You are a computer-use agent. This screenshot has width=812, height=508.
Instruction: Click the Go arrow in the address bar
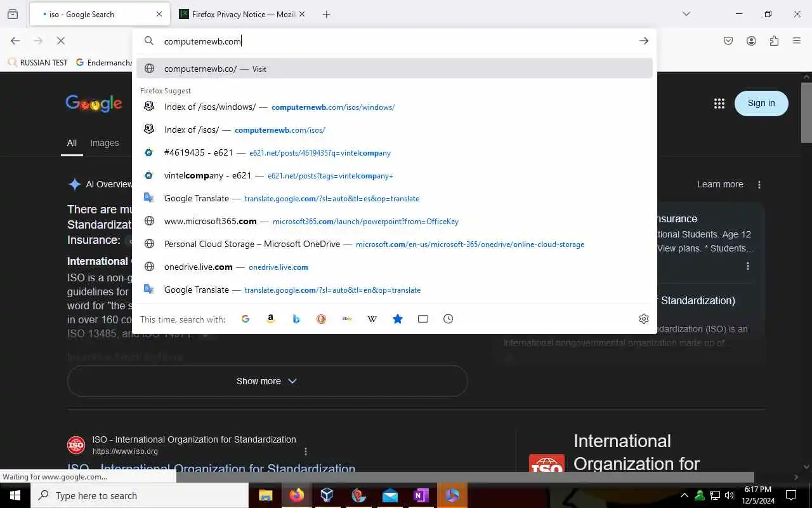643,41
